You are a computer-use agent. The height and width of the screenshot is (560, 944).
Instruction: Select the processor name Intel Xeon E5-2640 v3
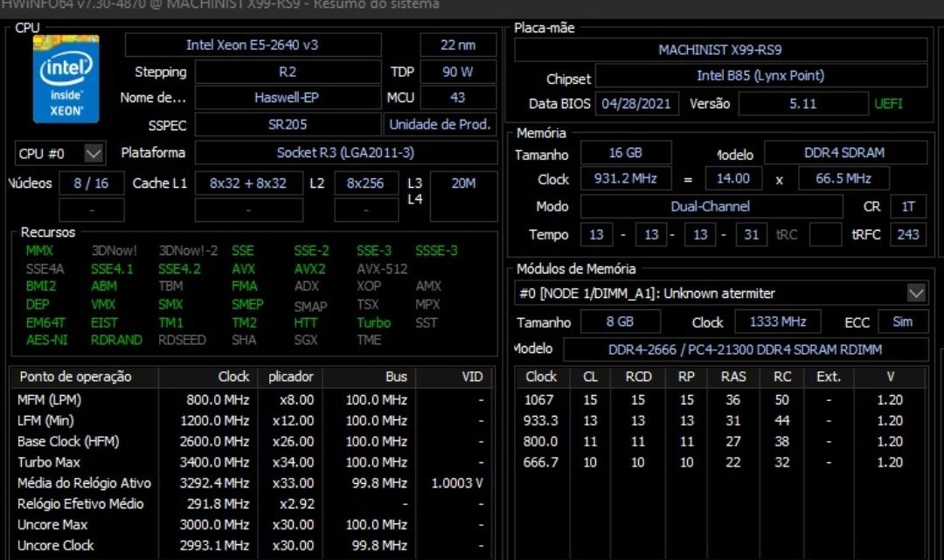tap(253, 45)
